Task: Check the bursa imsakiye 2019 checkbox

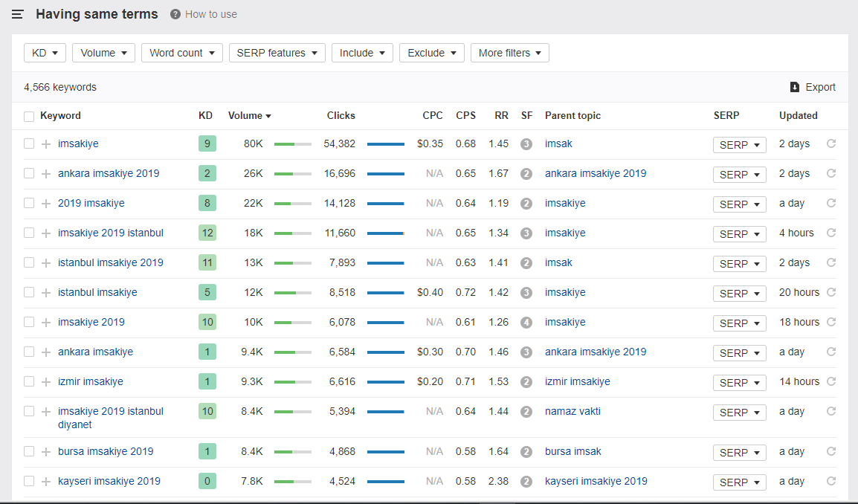Action: click(29, 451)
